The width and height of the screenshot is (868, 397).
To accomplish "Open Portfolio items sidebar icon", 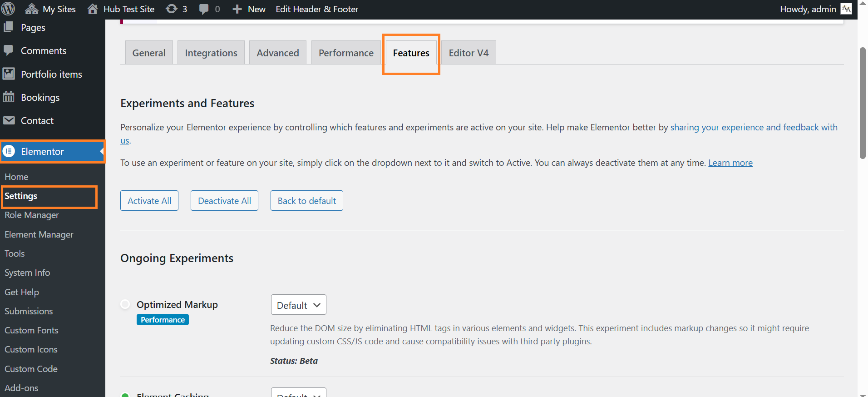I will (x=9, y=74).
